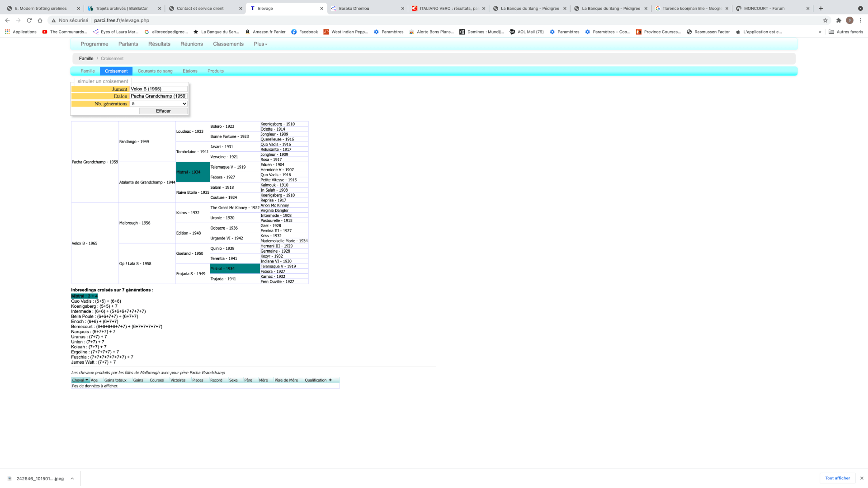The image size is (868, 488).
Task: Switch to Contact et service client tab
Action: 200,9
